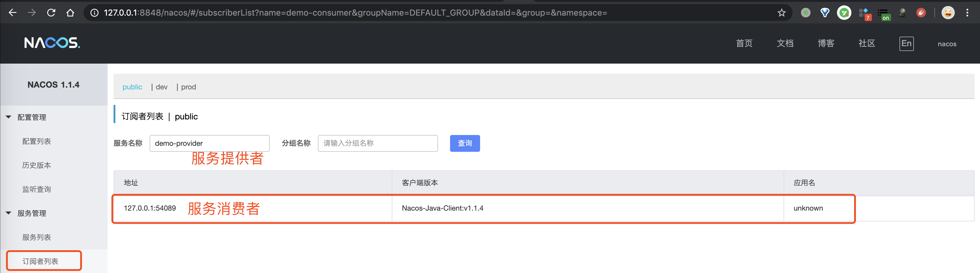Select the public namespace tab
Image resolution: width=980 pixels, height=273 pixels.
point(132,87)
